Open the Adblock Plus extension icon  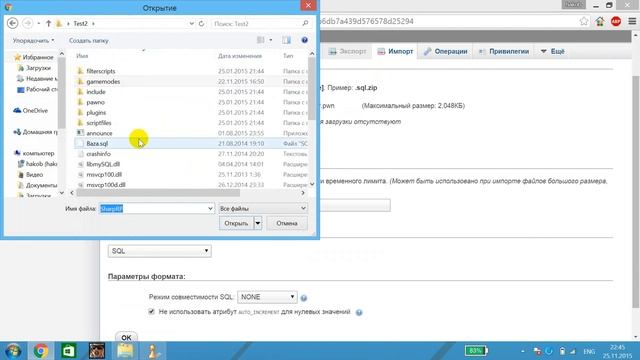tap(616, 21)
